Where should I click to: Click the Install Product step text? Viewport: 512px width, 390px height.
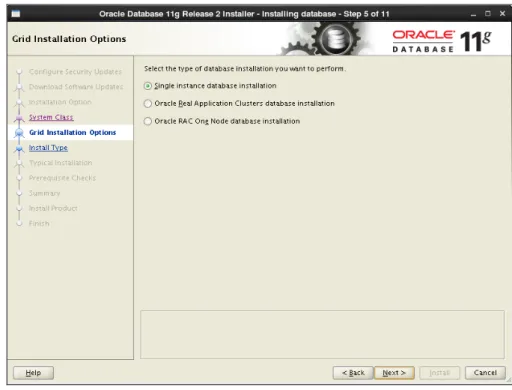(x=53, y=208)
